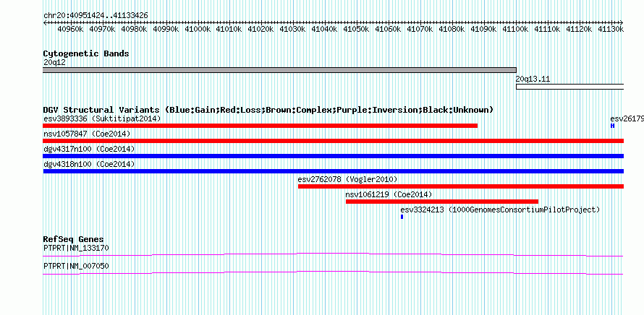Image resolution: width=644 pixels, height=315 pixels.
Task: Click the 41020k ruler tick label
Action: 261,30
